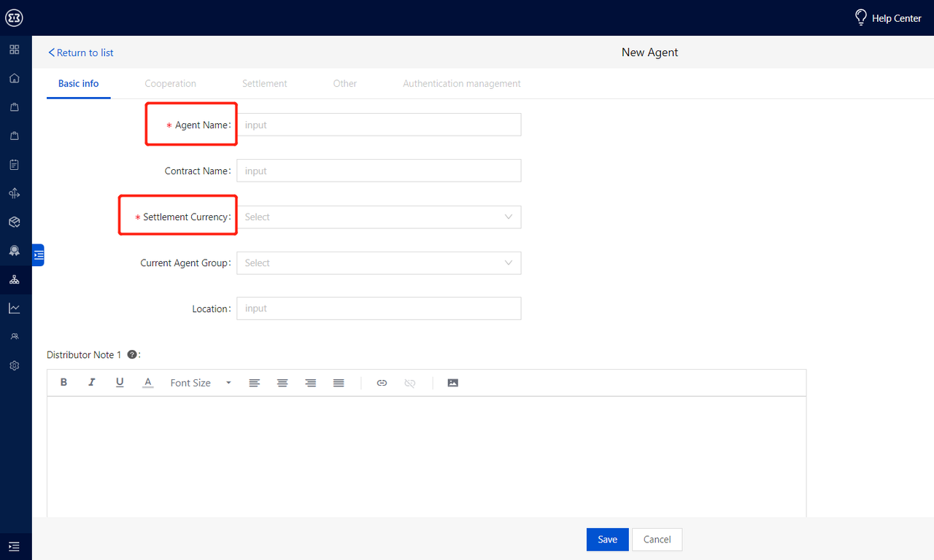Click into the Agent Name input field
The image size is (934, 560).
pos(379,125)
